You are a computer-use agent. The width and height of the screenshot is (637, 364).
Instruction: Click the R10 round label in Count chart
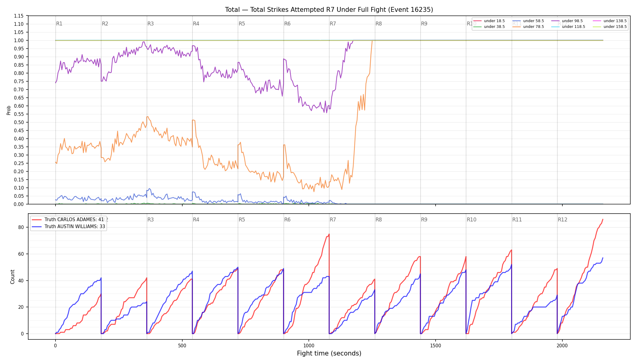(x=471, y=220)
